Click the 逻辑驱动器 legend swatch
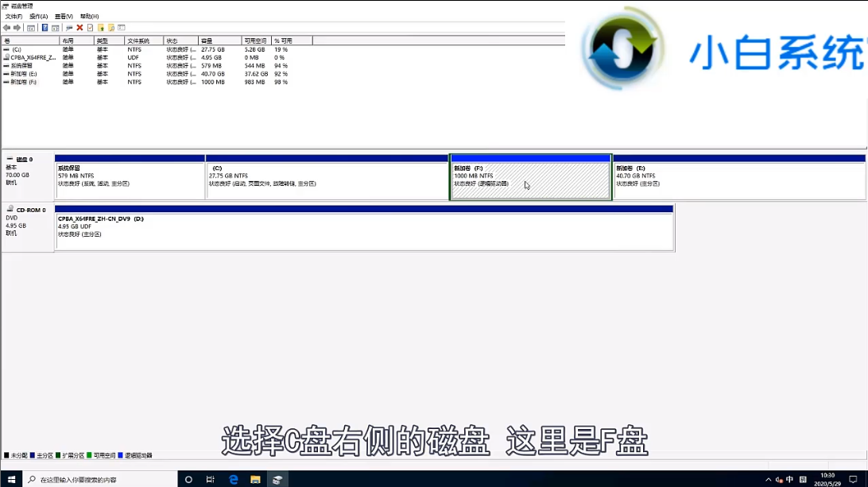The width and height of the screenshot is (868, 487). (x=120, y=455)
